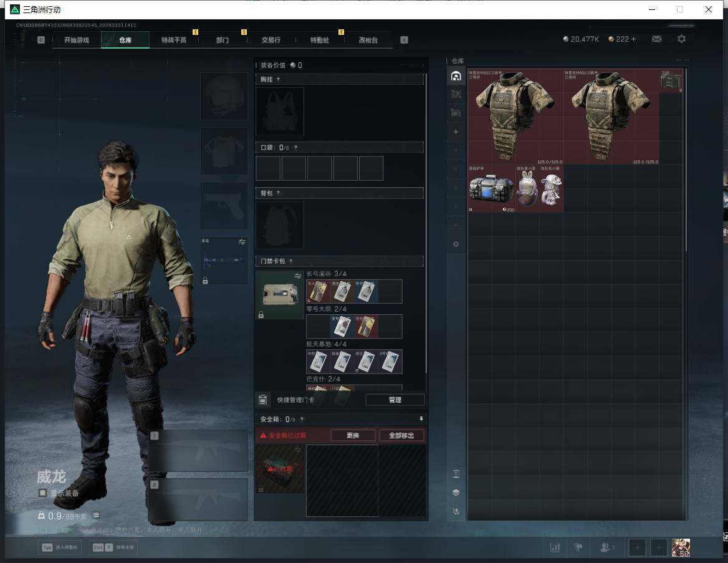Open the flag icon in bottom bar
The width and height of the screenshot is (728, 563).
[578, 547]
